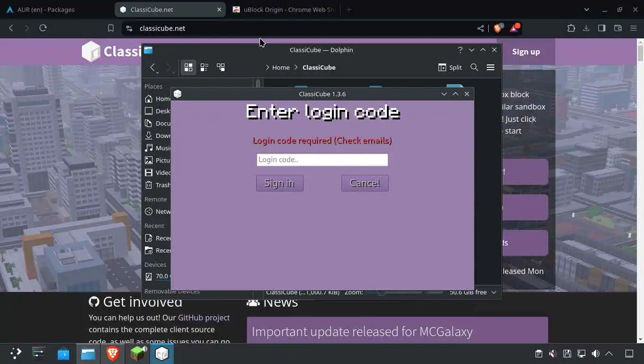
Task: Click the ClassiCube website logo
Action: coord(112,51)
